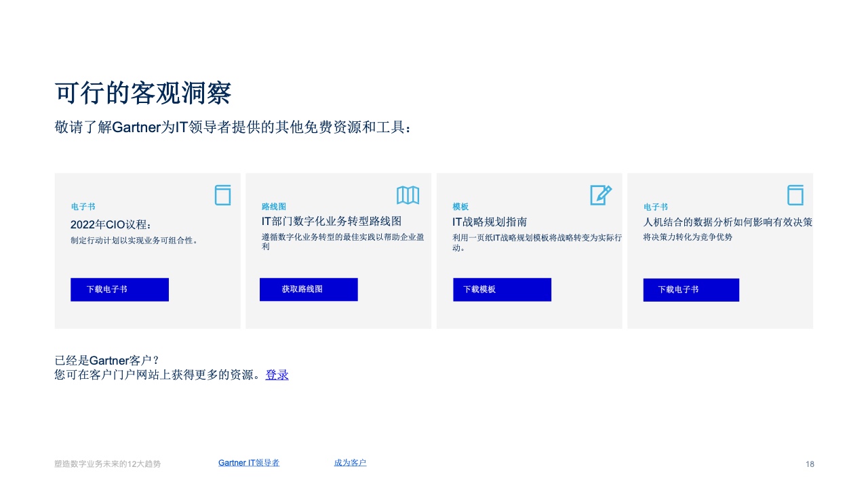Click the text 制定行动计划以实现业务可组合性
Viewport: 868px width, 488px height.
click(134, 240)
